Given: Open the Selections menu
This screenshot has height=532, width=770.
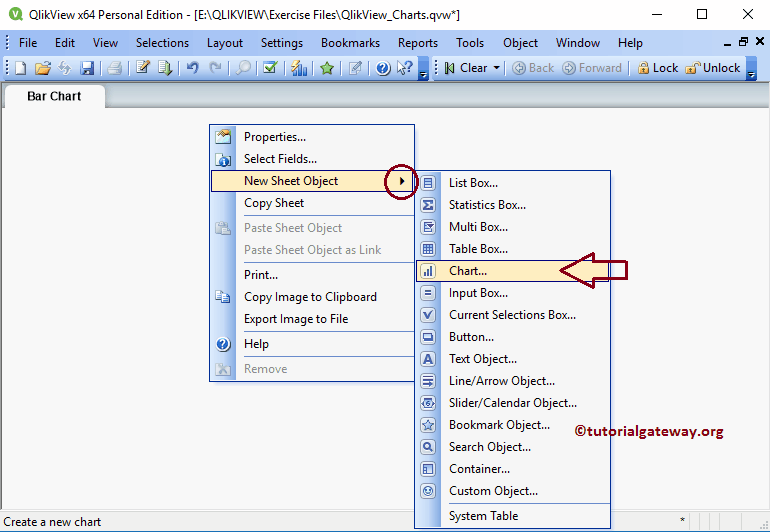Looking at the screenshot, I should pyautogui.click(x=162, y=43).
